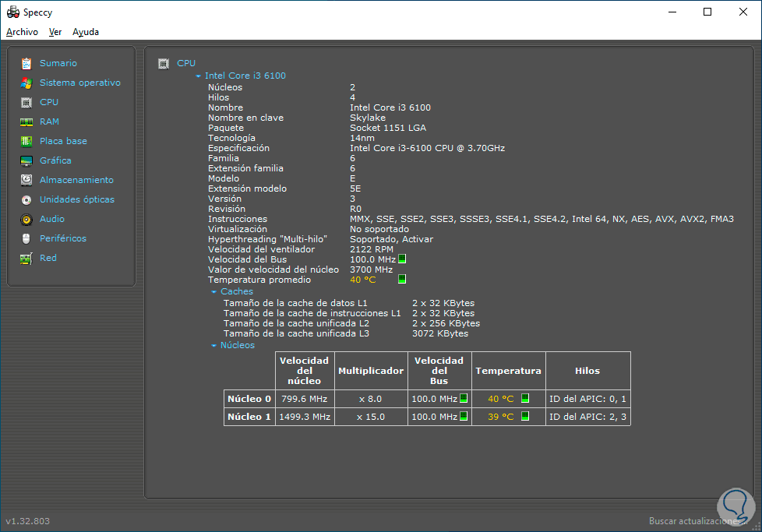The height and width of the screenshot is (532, 762).
Task: Collapse the Caches section
Action: point(214,292)
